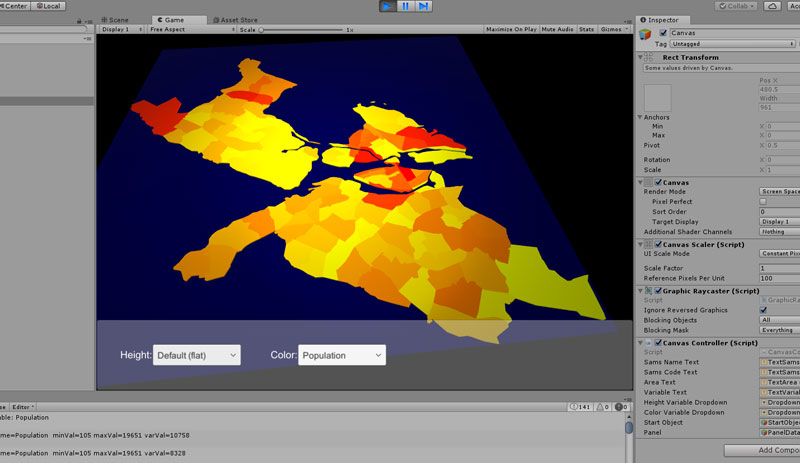Viewport: 800px width, 463px height.
Task: Pause the running game
Action: click(406, 6)
